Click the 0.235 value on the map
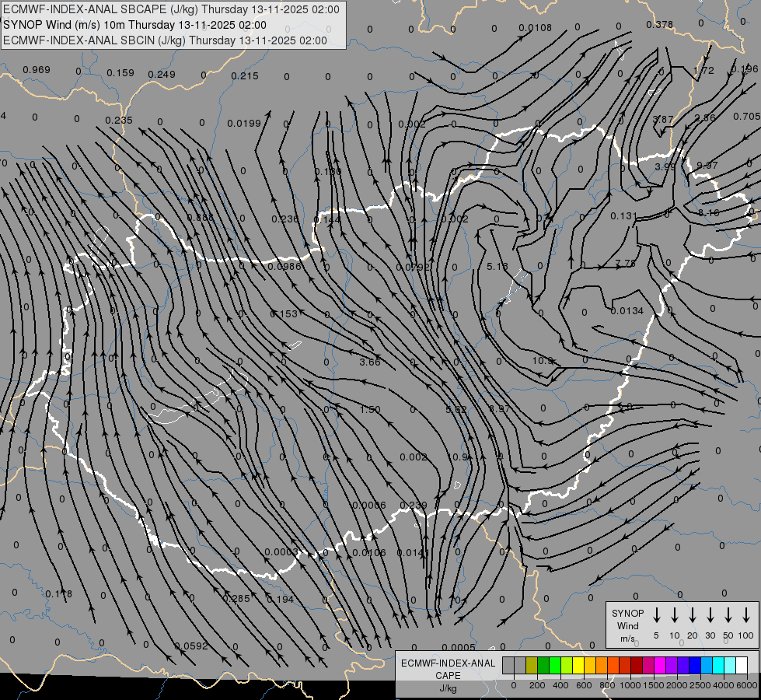Screen dimensions: 761x700 click(x=119, y=120)
